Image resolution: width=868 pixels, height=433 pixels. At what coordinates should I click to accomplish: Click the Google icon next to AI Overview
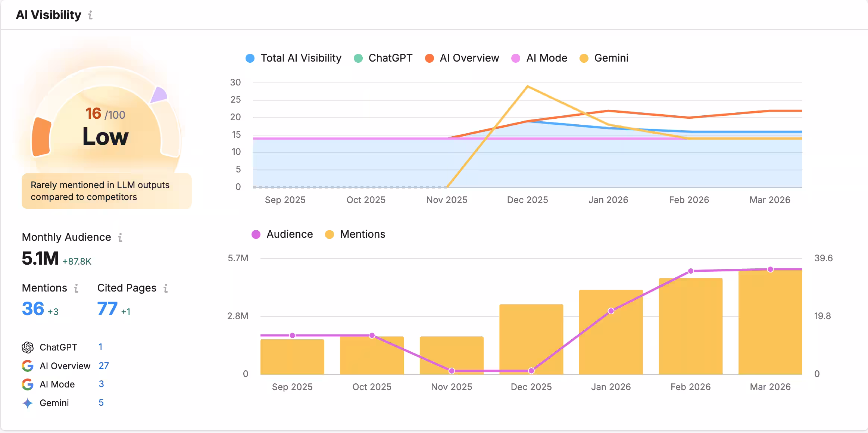(28, 365)
